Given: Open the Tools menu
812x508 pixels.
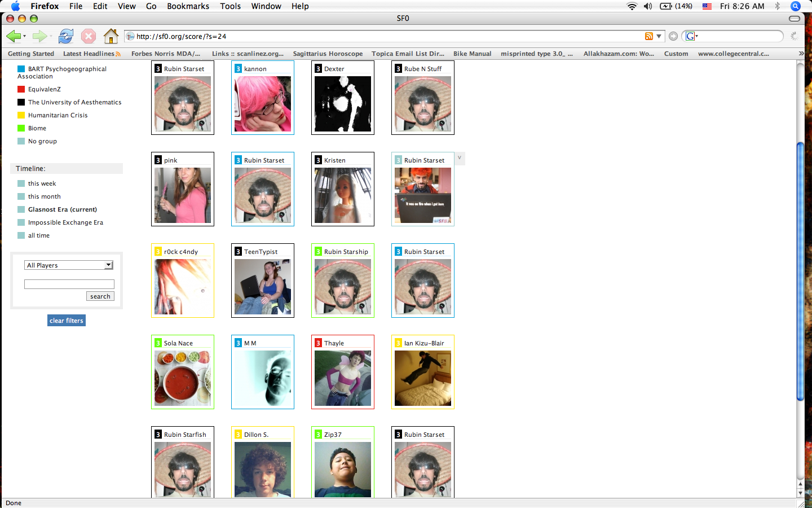Looking at the screenshot, I should coord(230,6).
